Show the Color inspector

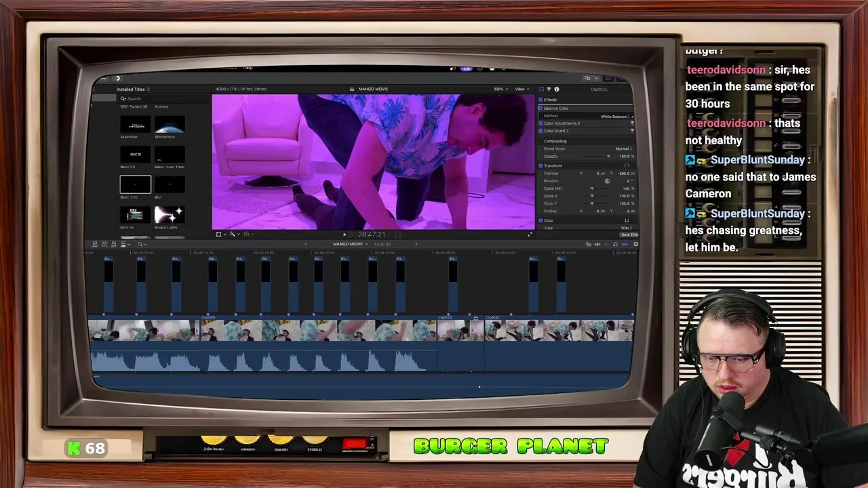[549, 89]
